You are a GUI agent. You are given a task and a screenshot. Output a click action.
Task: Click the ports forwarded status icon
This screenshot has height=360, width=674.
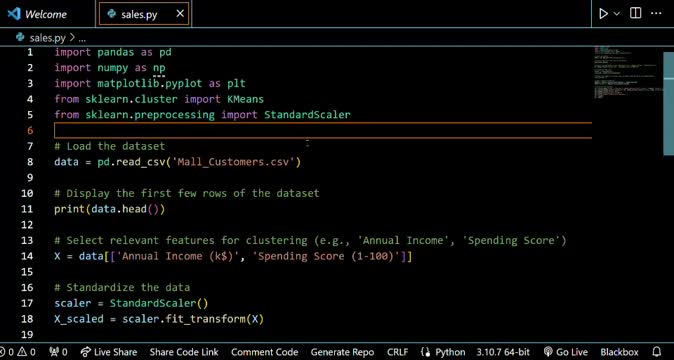(59, 352)
